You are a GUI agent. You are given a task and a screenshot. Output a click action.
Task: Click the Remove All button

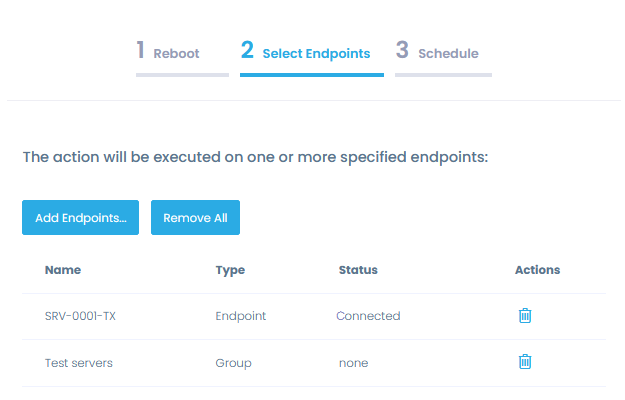tap(195, 218)
